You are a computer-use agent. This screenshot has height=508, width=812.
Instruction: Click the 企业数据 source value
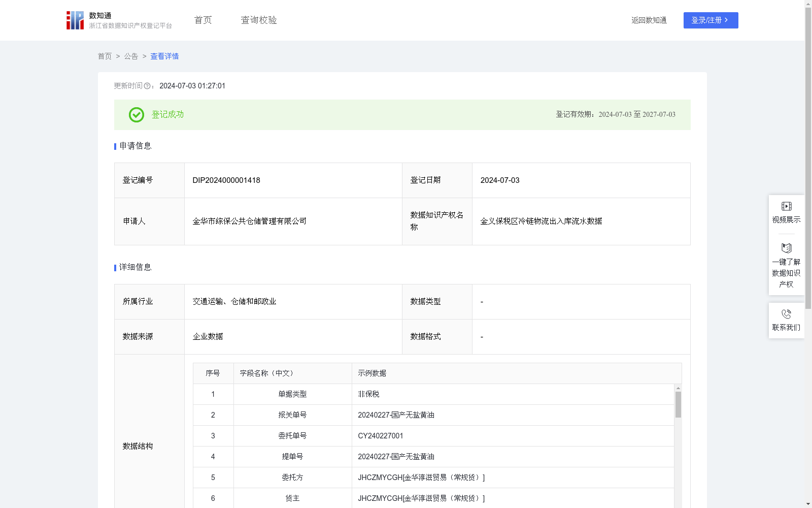[208, 337]
